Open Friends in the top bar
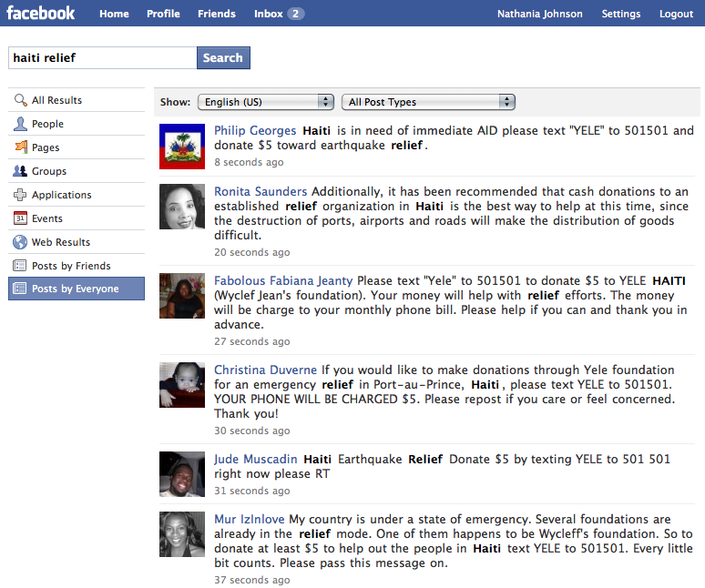The image size is (705, 588). click(x=217, y=14)
